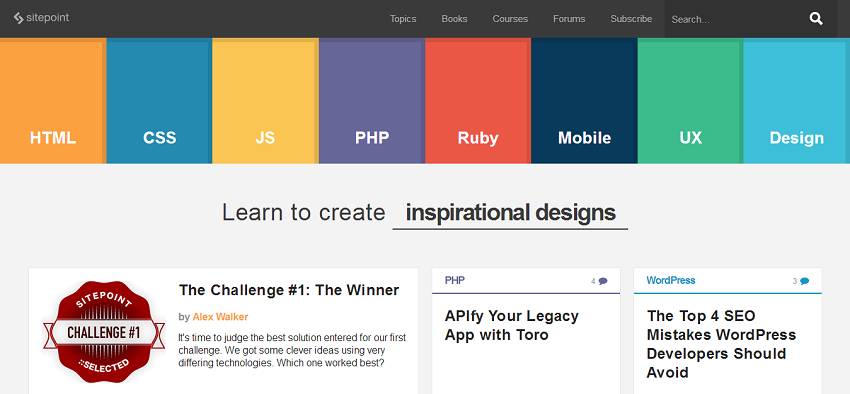
Task: Select the orange HTML category tile
Action: click(x=53, y=101)
